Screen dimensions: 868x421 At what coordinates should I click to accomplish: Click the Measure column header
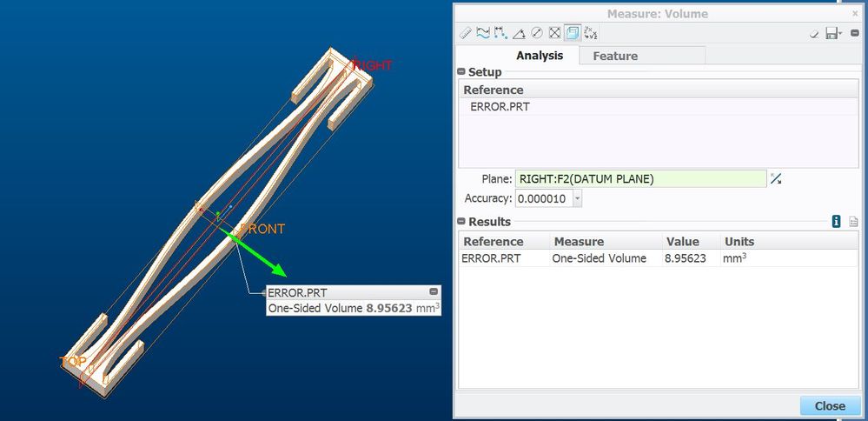point(606,242)
